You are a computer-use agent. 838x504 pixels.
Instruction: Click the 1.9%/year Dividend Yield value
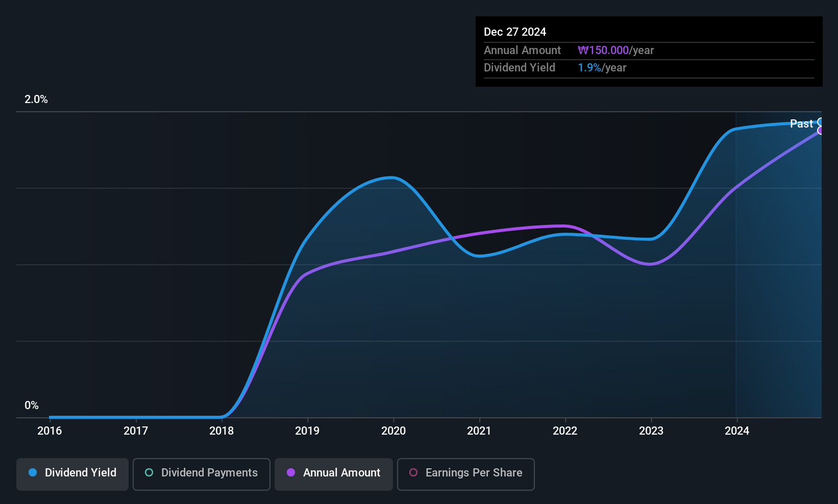[602, 67]
